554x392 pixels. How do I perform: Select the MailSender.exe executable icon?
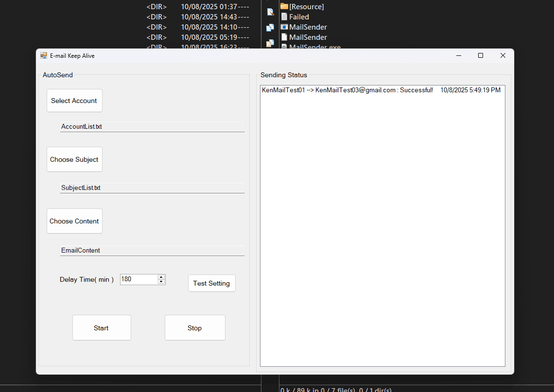[x=284, y=47]
